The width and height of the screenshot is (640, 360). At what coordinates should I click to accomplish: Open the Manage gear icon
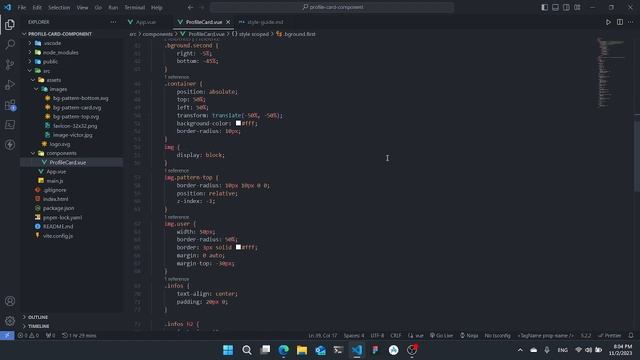click(x=10, y=321)
